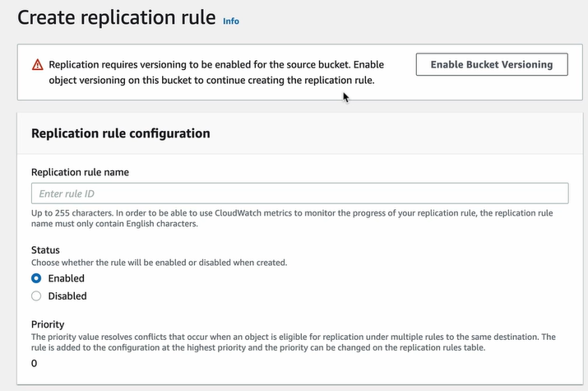Click the Disabled option label text
This screenshot has width=588, height=391.
pyautogui.click(x=67, y=296)
